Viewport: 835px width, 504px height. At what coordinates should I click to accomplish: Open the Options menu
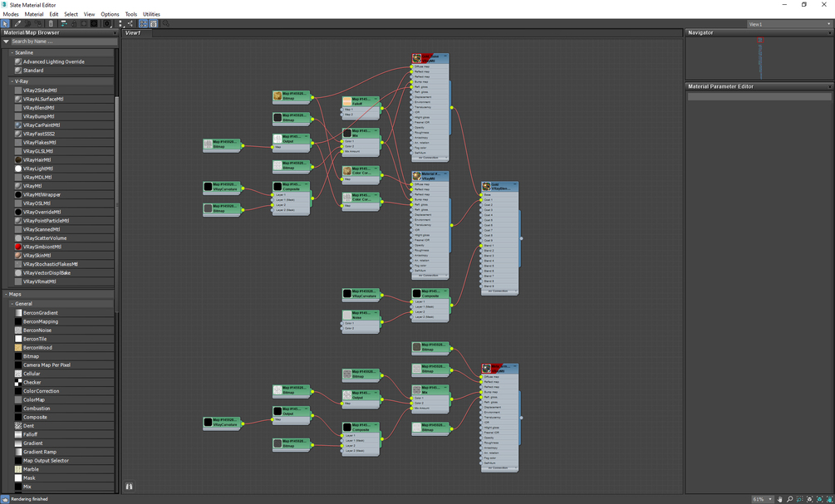click(x=110, y=14)
